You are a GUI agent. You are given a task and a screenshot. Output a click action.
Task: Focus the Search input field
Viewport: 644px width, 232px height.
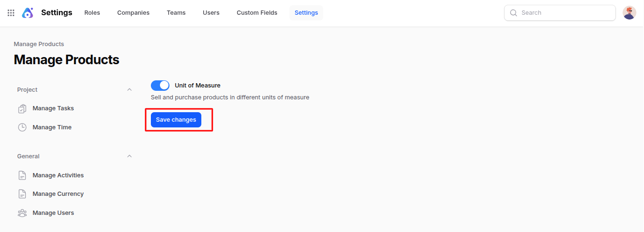560,13
